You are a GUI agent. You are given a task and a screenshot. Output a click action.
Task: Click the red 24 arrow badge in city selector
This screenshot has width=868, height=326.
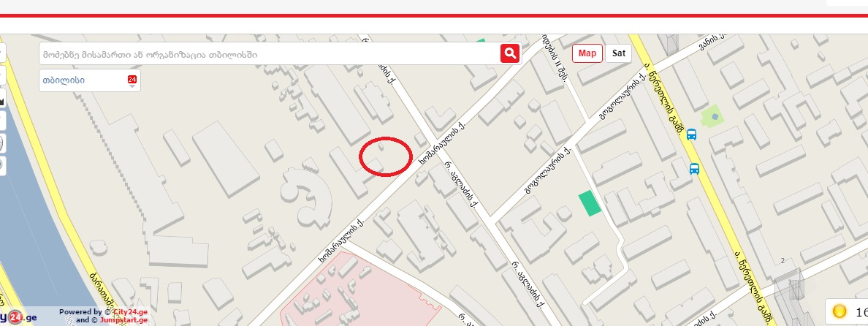point(132,81)
